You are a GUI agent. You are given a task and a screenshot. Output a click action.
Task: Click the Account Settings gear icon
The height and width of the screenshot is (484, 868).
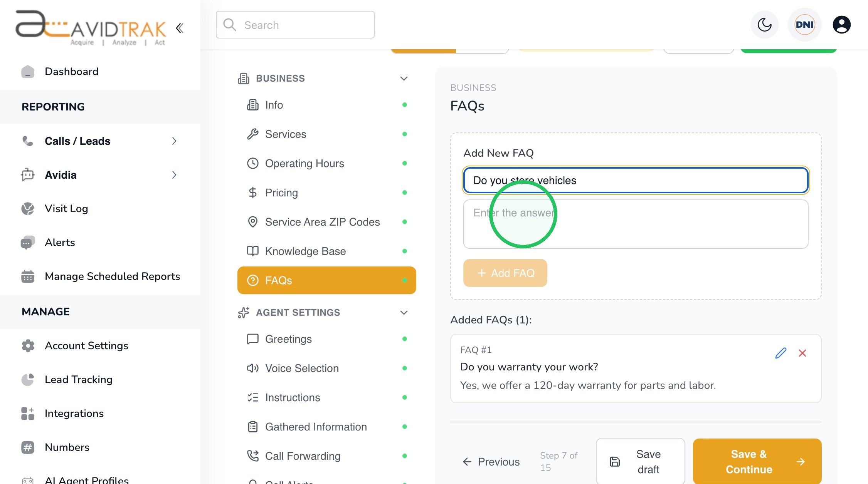tap(27, 346)
